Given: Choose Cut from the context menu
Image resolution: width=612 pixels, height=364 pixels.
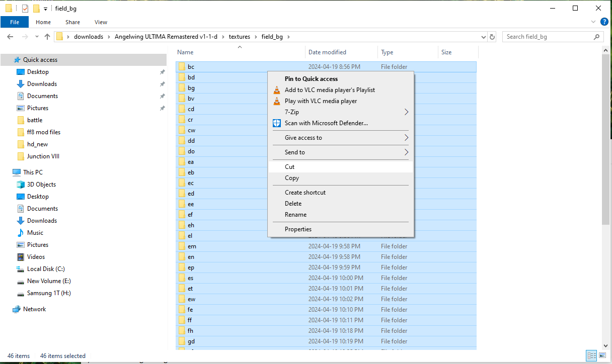Looking at the screenshot, I should point(290,167).
